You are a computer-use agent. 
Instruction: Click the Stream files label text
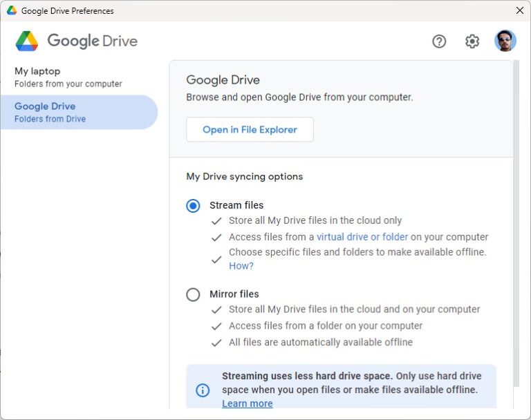point(236,205)
